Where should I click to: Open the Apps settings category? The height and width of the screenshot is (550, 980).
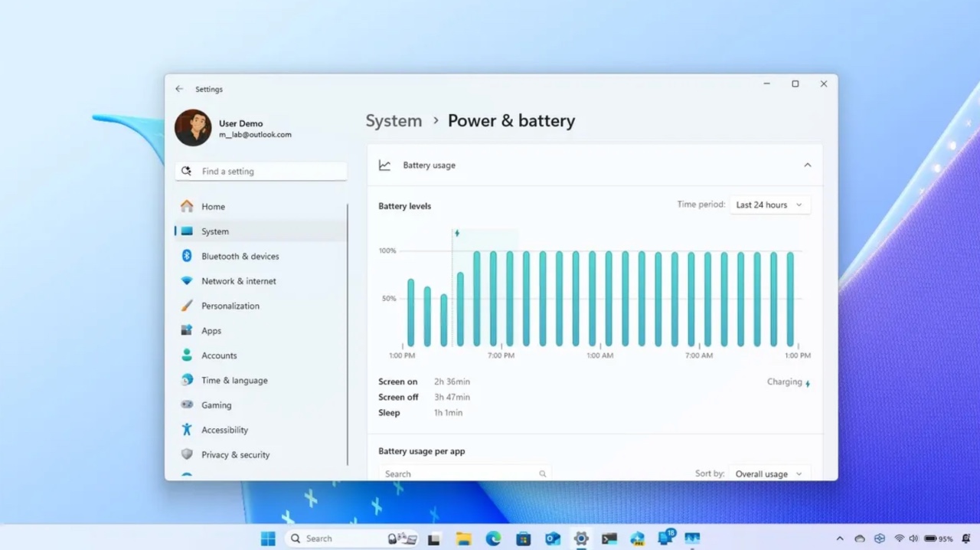260,331
